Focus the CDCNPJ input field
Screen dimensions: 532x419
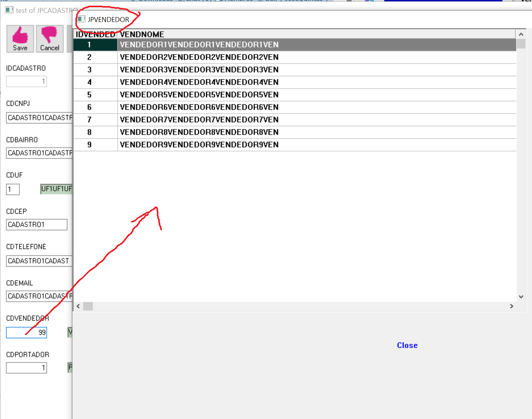[39, 118]
